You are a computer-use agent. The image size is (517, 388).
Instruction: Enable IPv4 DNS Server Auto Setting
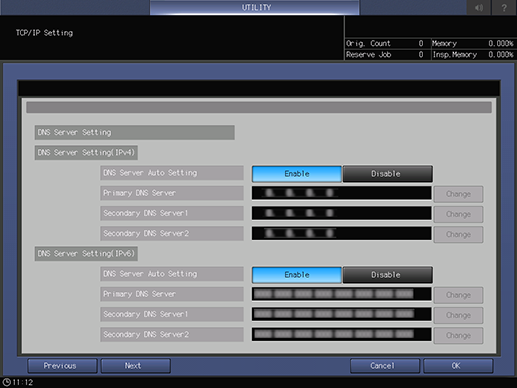pyautogui.click(x=297, y=174)
